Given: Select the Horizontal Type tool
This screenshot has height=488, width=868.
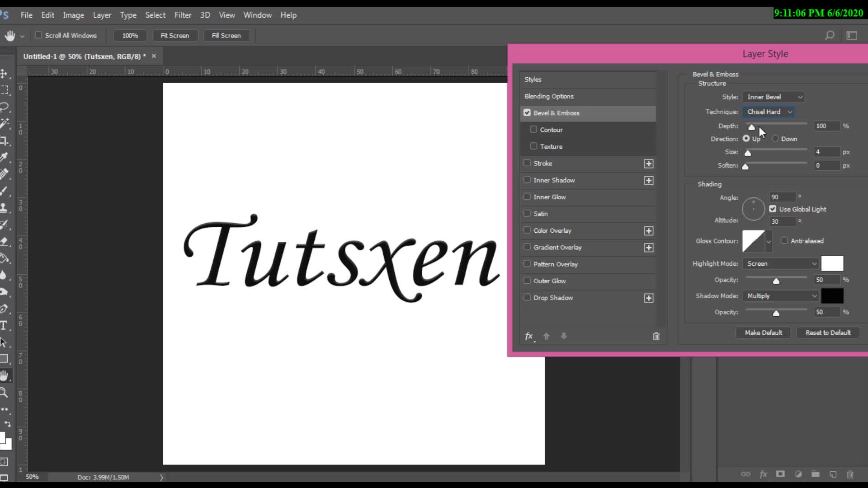Looking at the screenshot, I should 4,325.
